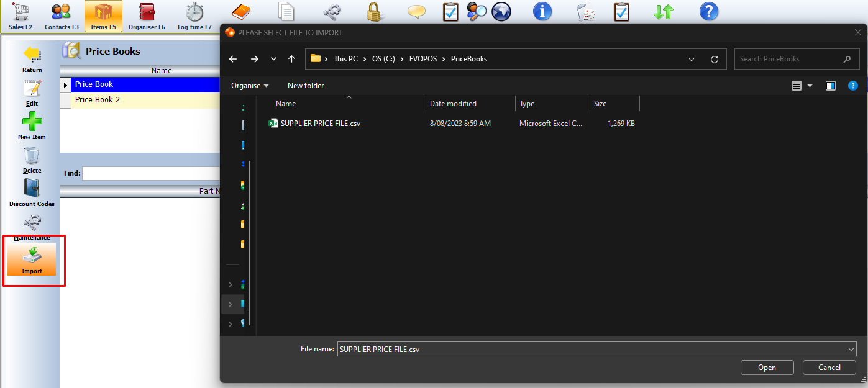Viewport: 868px width, 388px height.
Task: Click the blank documents toolbar icon
Action: [x=286, y=11]
